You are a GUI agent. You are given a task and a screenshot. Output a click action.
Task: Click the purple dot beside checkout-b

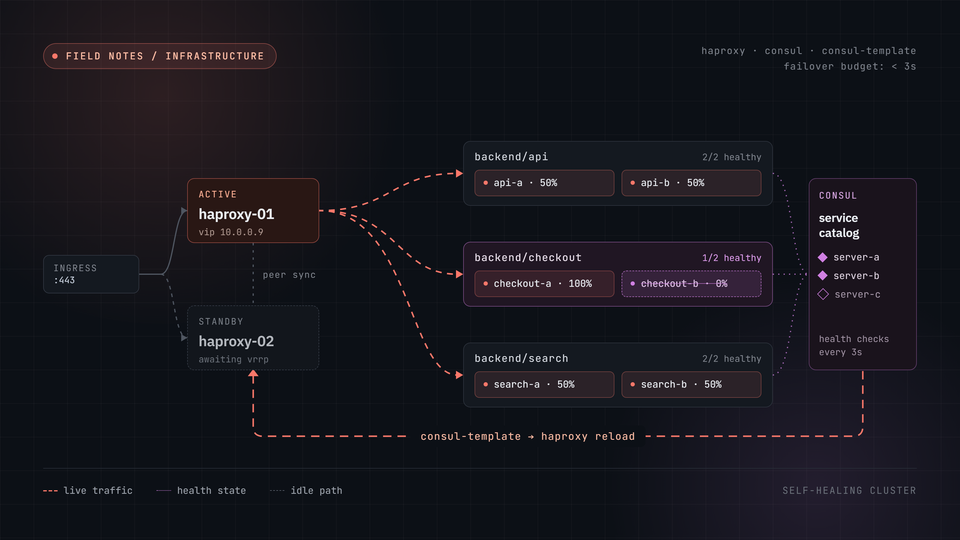[632, 284]
